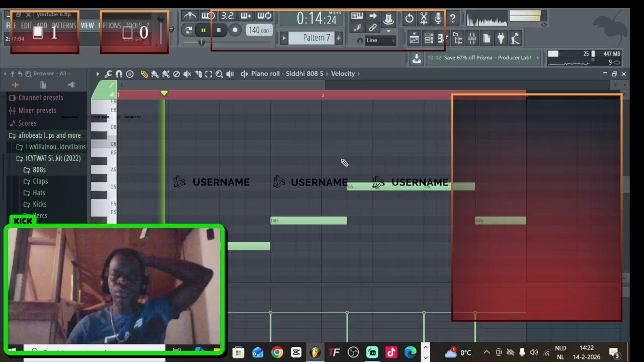Select the pencil draw tool
The image size is (644, 362).
(x=144, y=74)
